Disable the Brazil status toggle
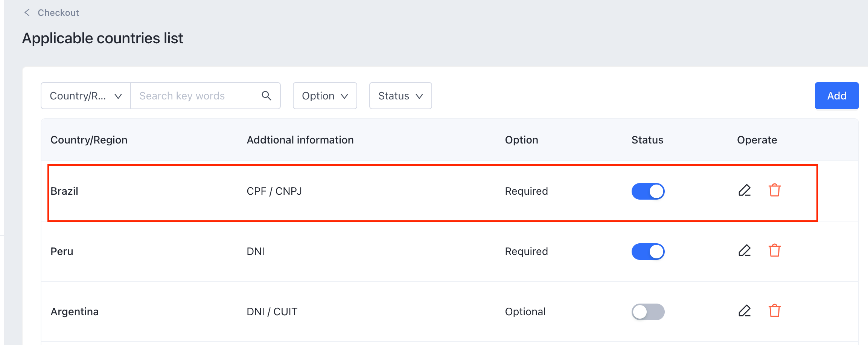868x345 pixels. point(648,191)
